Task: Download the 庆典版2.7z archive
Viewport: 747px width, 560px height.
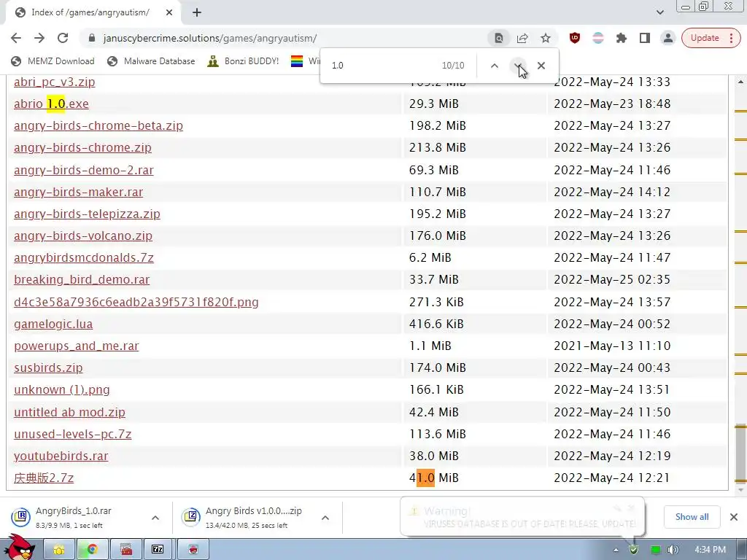Action: click(x=44, y=478)
